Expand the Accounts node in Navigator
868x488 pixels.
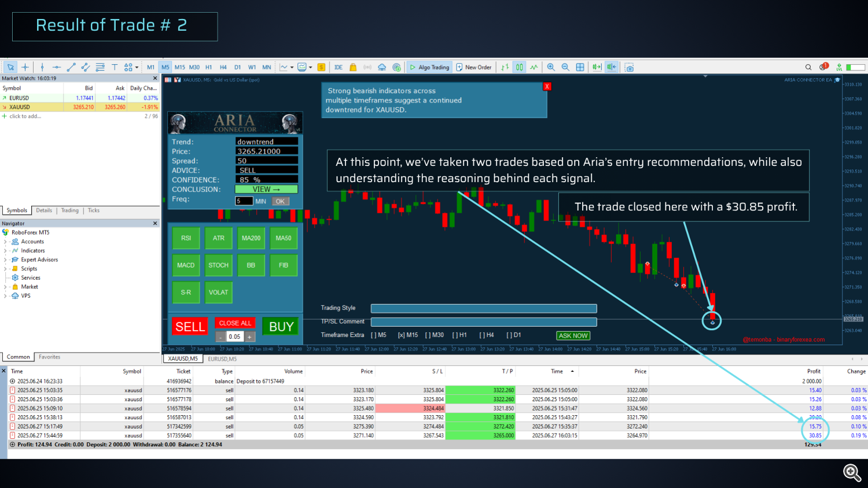coord(5,242)
